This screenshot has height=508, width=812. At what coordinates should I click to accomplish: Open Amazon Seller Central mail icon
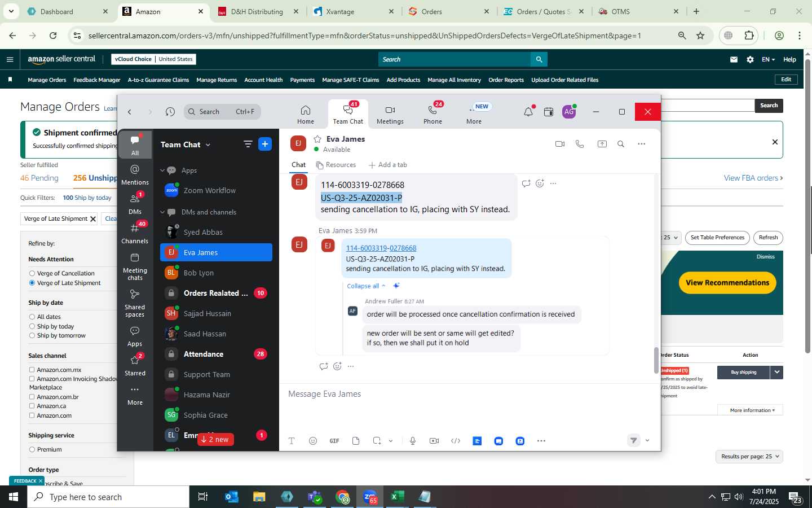point(734,59)
